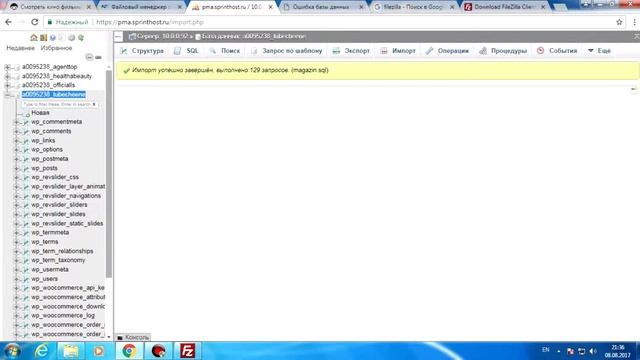
Task: Click the wp_users table icon
Action: tap(26, 279)
